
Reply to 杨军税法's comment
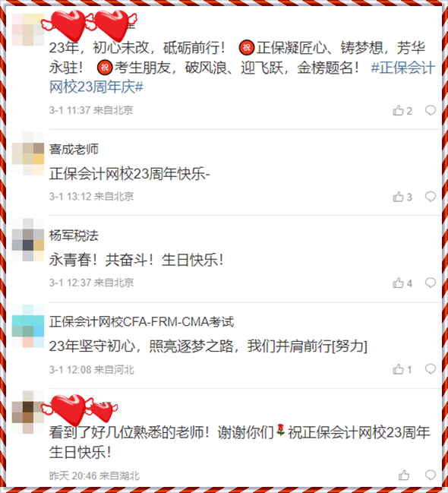coord(431,283)
